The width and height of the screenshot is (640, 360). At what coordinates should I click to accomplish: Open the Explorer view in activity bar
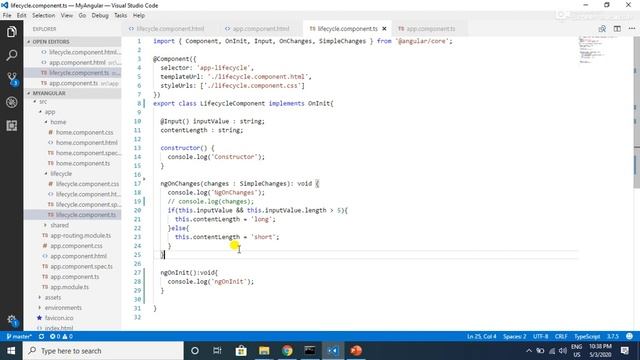pos(11,31)
